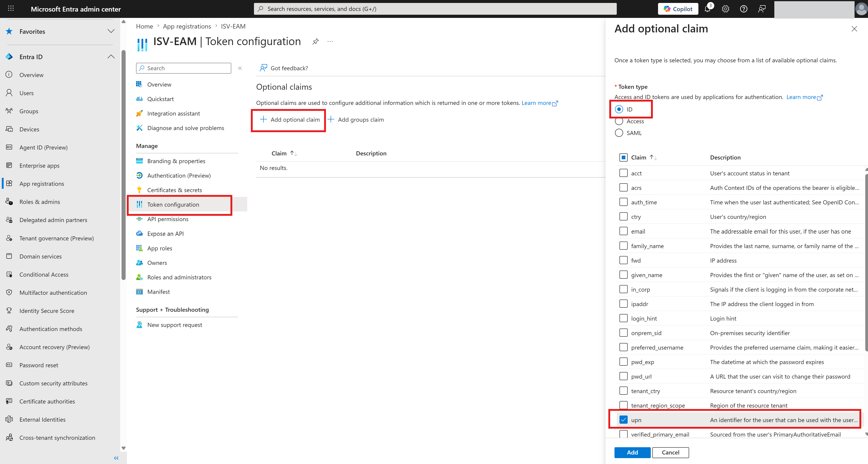The width and height of the screenshot is (868, 464).
Task: Click the blue Add button
Action: tap(632, 452)
